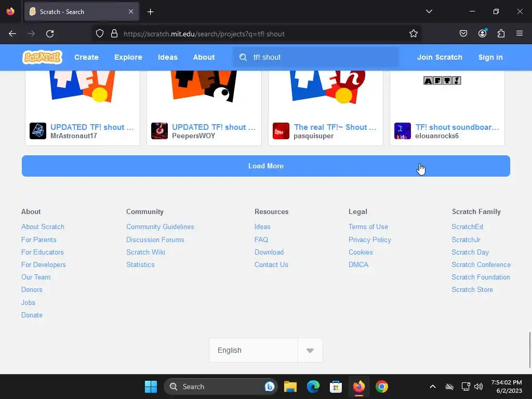Click the Scratch search field containing tf! shout

click(x=315, y=57)
